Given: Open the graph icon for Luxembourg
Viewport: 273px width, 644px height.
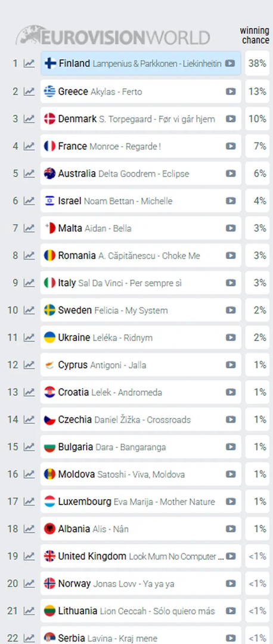Looking at the screenshot, I should click(29, 501).
